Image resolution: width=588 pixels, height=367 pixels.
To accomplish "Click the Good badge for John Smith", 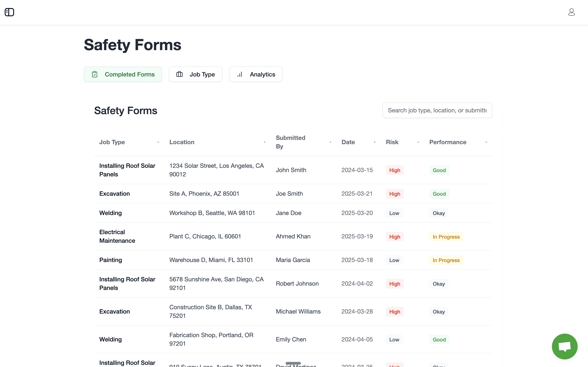I will (x=439, y=170).
